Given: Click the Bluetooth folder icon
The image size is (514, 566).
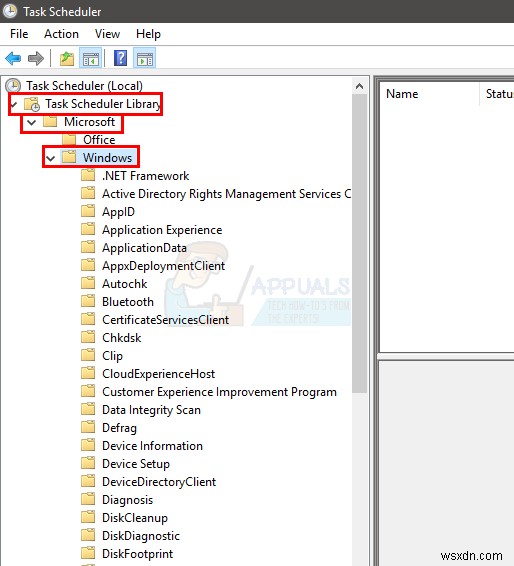Looking at the screenshot, I should [88, 301].
